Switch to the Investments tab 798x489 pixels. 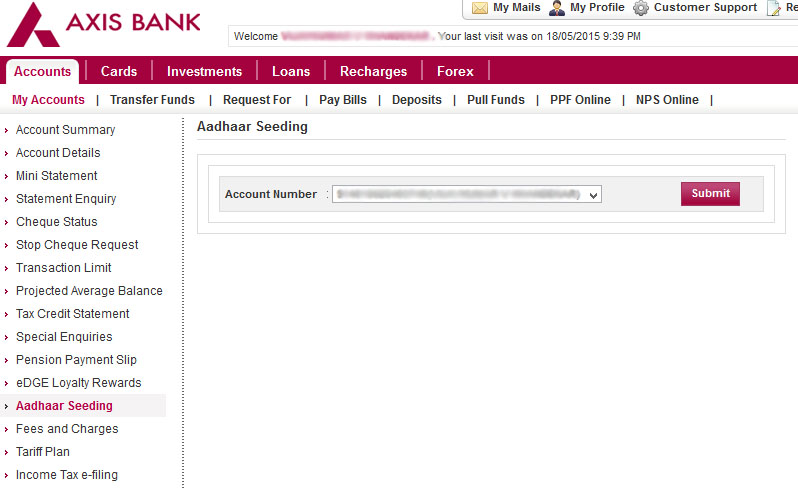pyautogui.click(x=204, y=71)
